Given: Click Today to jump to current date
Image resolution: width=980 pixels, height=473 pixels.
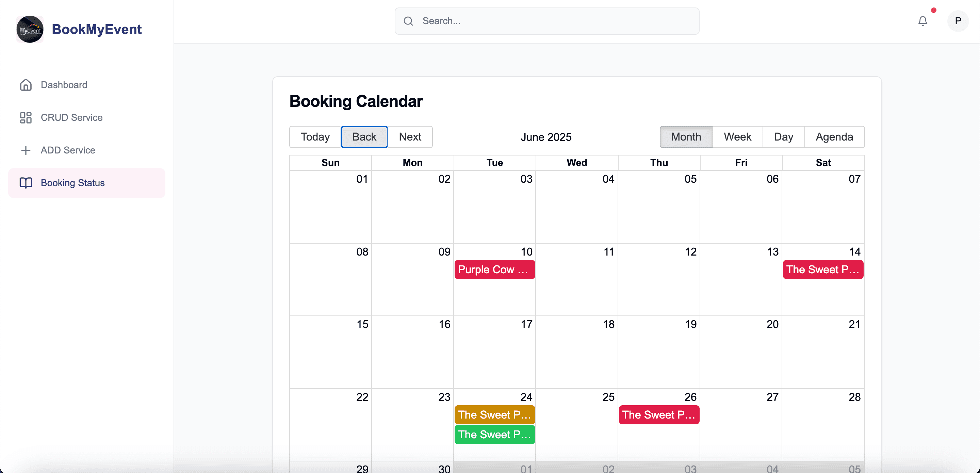Looking at the screenshot, I should click(x=315, y=136).
